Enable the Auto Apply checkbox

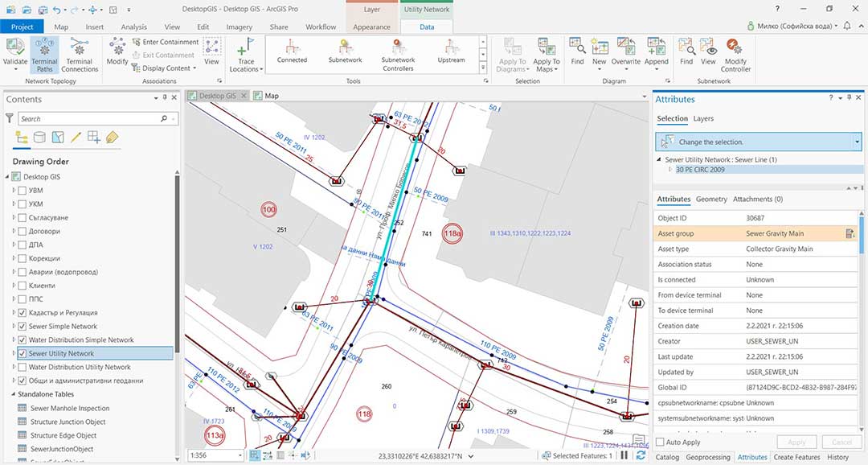pyautogui.click(x=658, y=442)
